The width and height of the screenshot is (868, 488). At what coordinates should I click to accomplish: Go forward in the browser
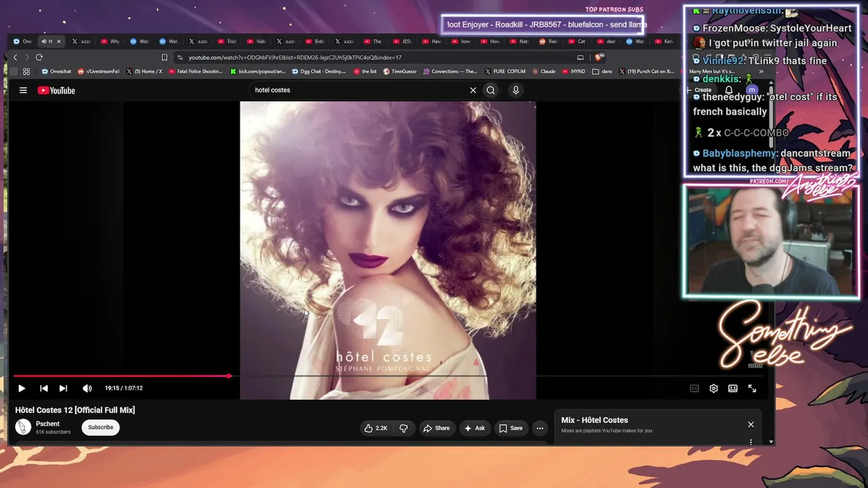tap(26, 58)
